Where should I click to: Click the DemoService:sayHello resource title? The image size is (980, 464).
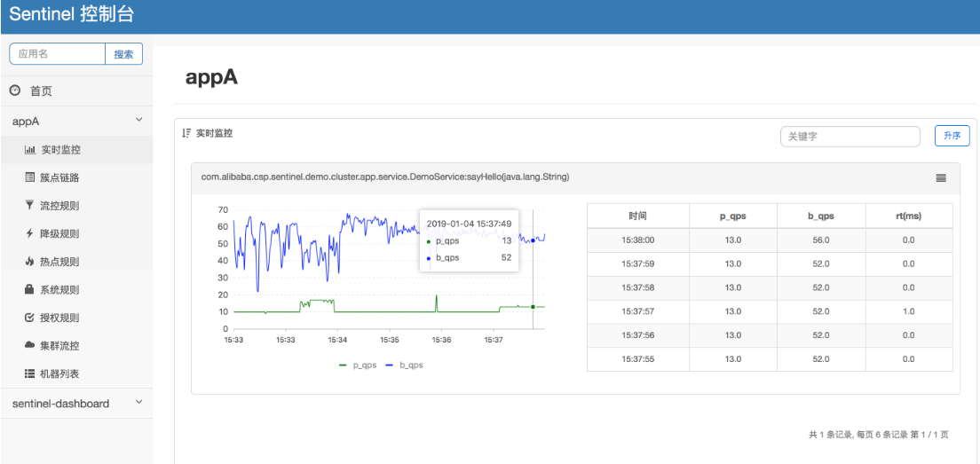coord(385,177)
